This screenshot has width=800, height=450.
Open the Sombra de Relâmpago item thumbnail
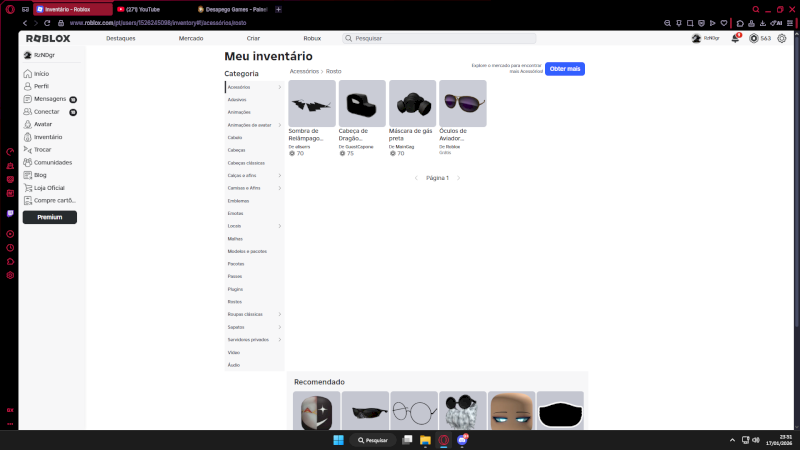312,104
